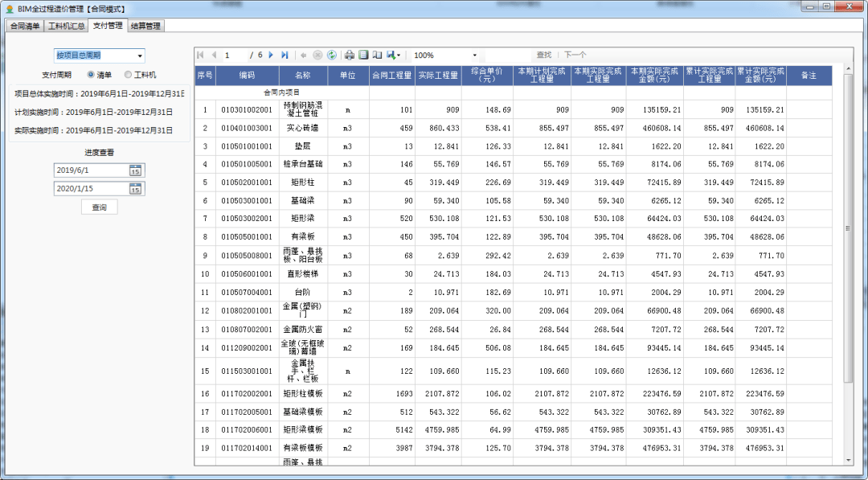Screen dimensions: 868x480
Task: Click the 直形楼梯 name cell
Action: coord(303,273)
